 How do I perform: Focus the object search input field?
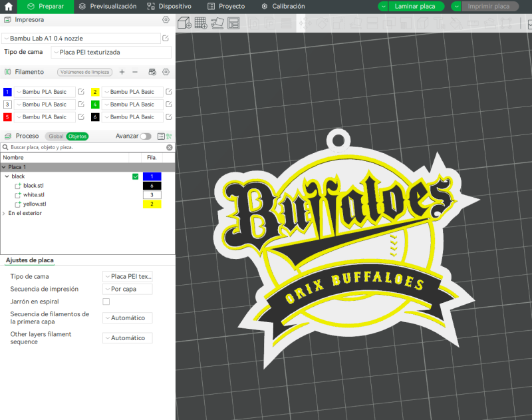click(86, 147)
